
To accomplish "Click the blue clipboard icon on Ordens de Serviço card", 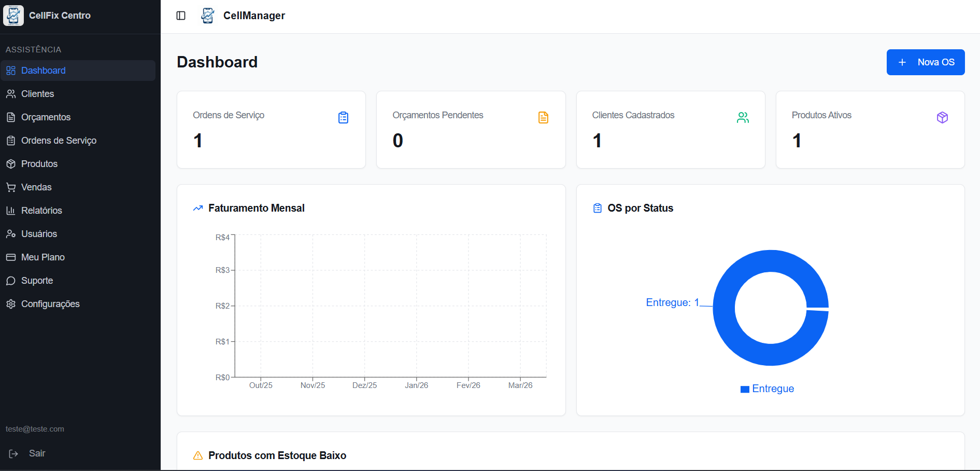I will tap(344, 118).
